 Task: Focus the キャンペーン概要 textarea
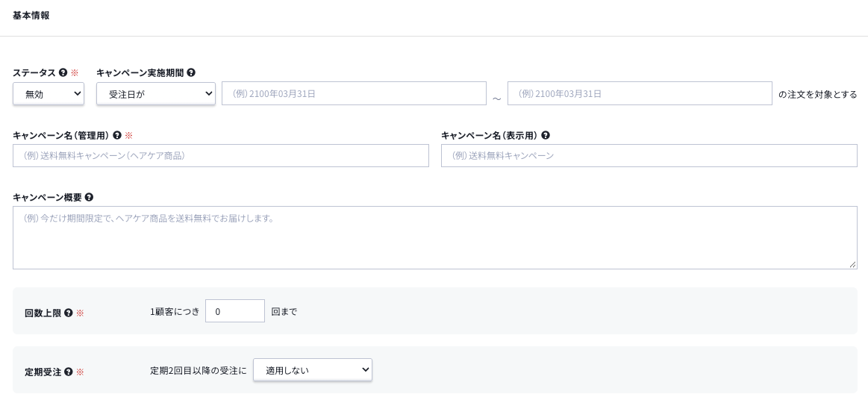coord(435,238)
